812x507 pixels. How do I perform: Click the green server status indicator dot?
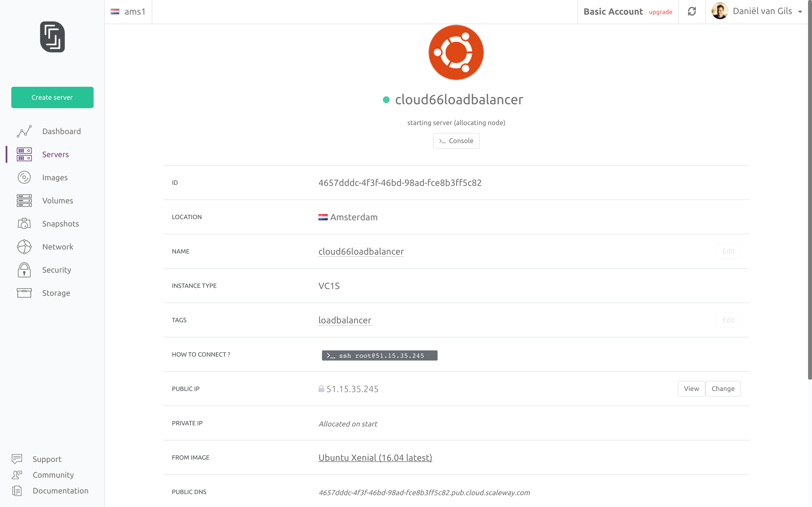[387, 99]
